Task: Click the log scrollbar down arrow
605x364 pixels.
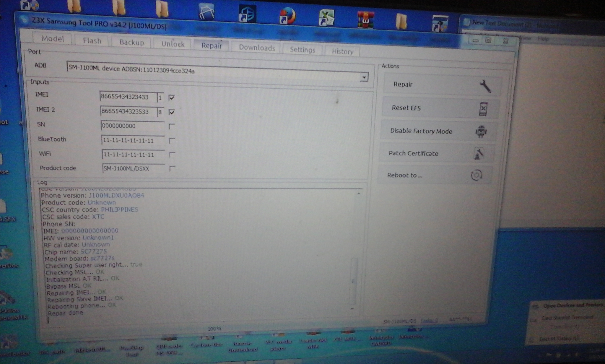Action: (x=352, y=309)
